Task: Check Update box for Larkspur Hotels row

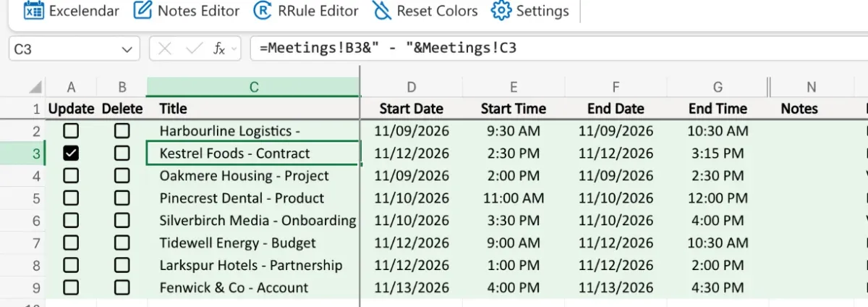Action: click(x=71, y=266)
